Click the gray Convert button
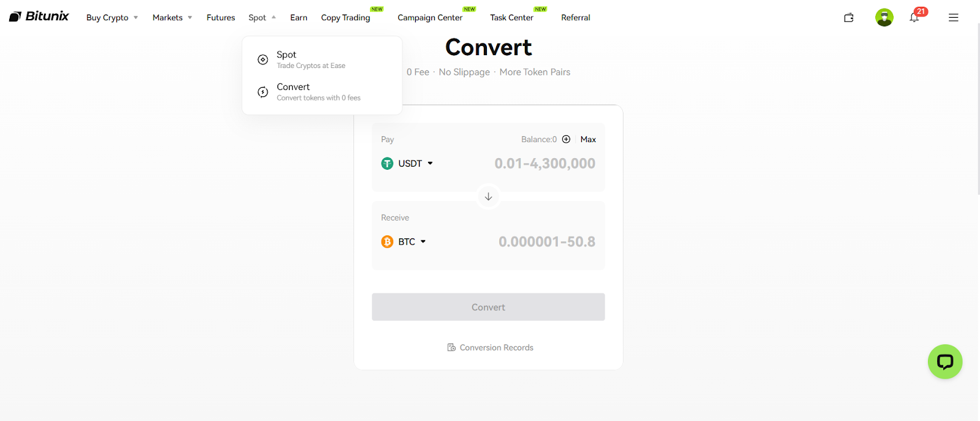This screenshot has width=980, height=421. (x=488, y=307)
